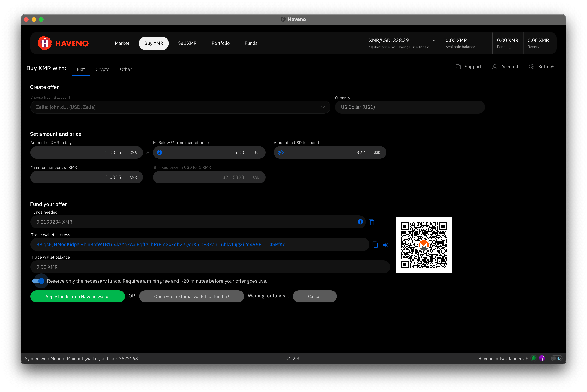
Task: Select the Crypto payment tab
Action: click(x=103, y=69)
